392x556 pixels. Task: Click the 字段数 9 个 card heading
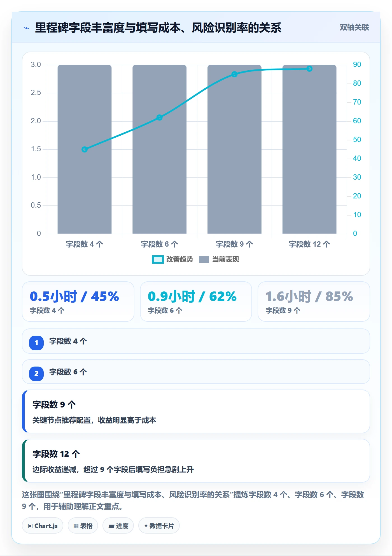54,404
